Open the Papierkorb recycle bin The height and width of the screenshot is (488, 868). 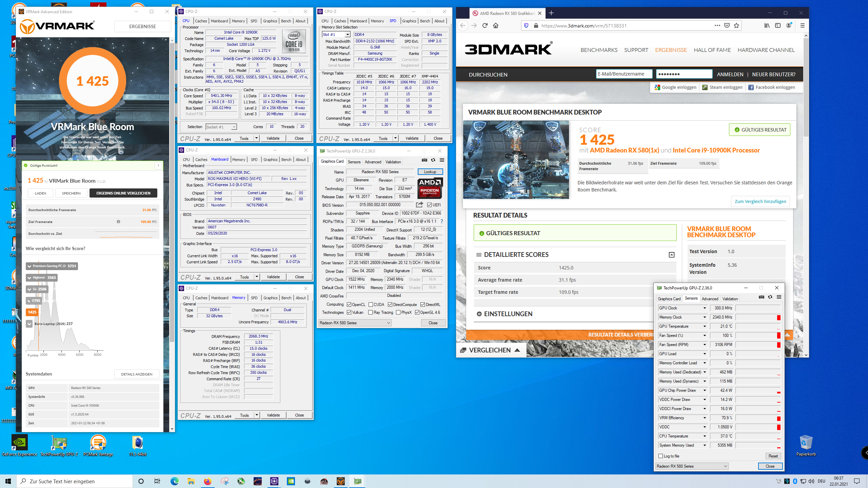click(806, 446)
